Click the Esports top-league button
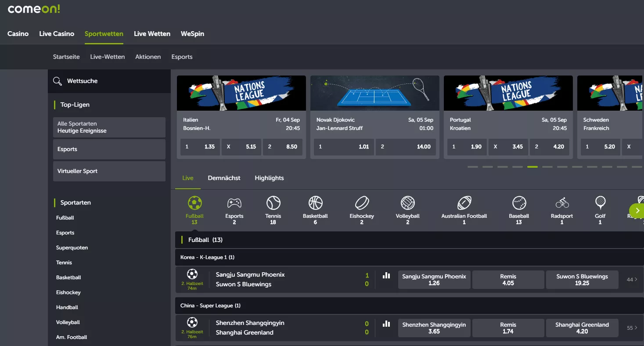 109,149
